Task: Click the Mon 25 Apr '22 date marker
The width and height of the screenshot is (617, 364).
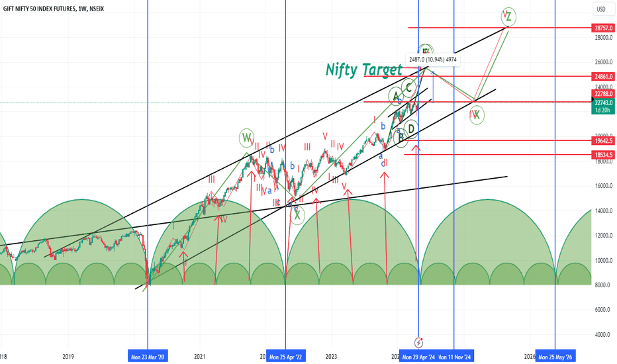Action: pos(286,357)
